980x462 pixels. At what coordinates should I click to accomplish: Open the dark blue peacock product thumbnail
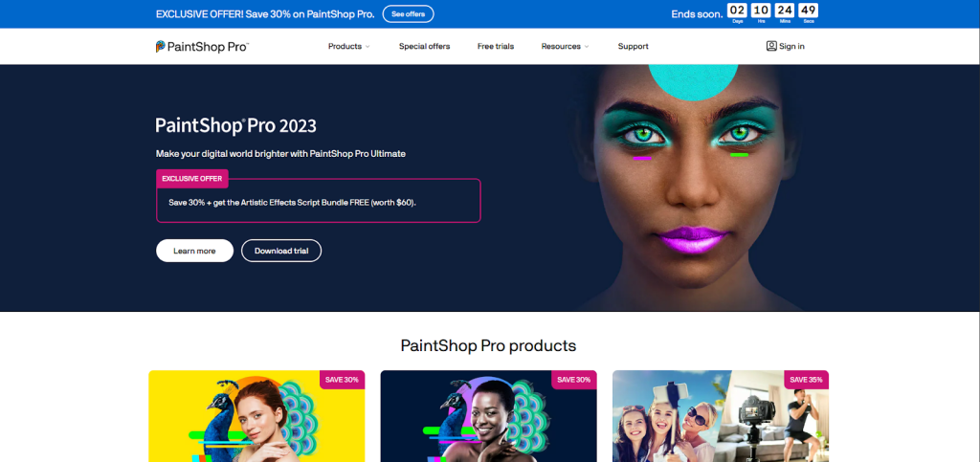(489, 416)
